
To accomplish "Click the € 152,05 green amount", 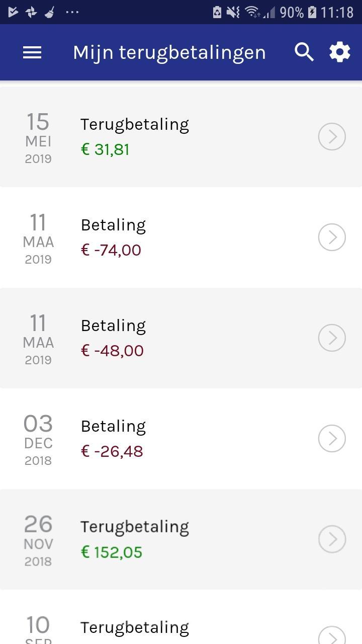I will pos(112,552).
